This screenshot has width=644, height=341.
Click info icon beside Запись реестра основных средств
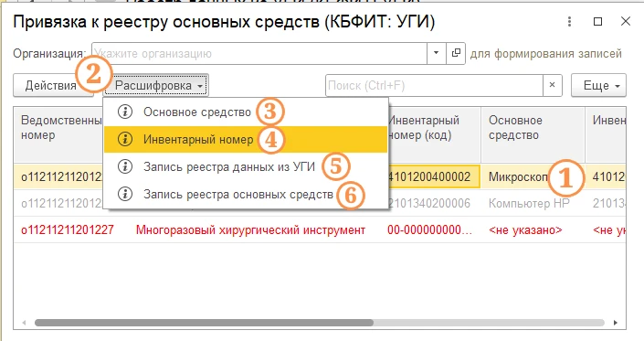coord(125,194)
